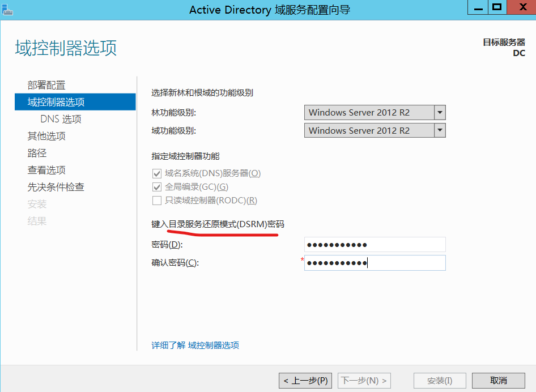Screen dimensions: 536x392
Task: Open 详细了解 域控制器选项 link
Action: (x=195, y=345)
